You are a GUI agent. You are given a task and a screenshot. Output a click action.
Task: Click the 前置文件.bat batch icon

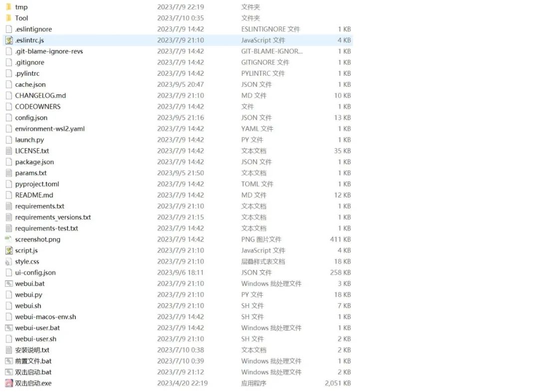pos(8,361)
